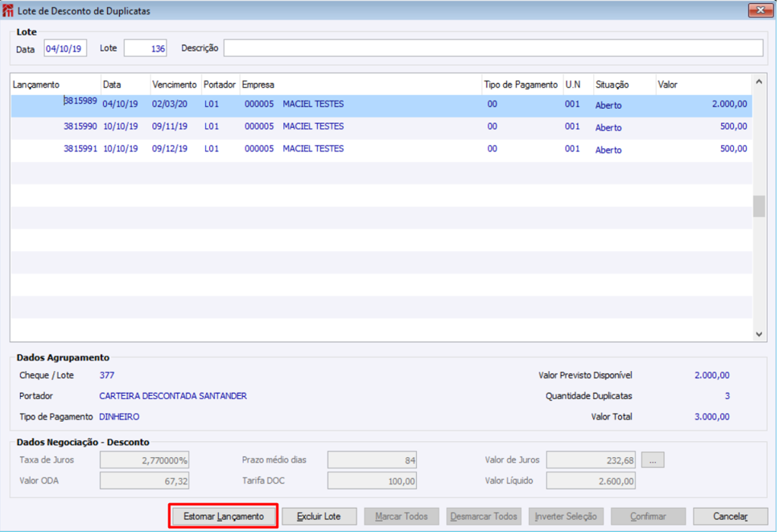The height and width of the screenshot is (532, 779).
Task: Click the vertical scrollbar thumb in table
Action: (x=759, y=206)
